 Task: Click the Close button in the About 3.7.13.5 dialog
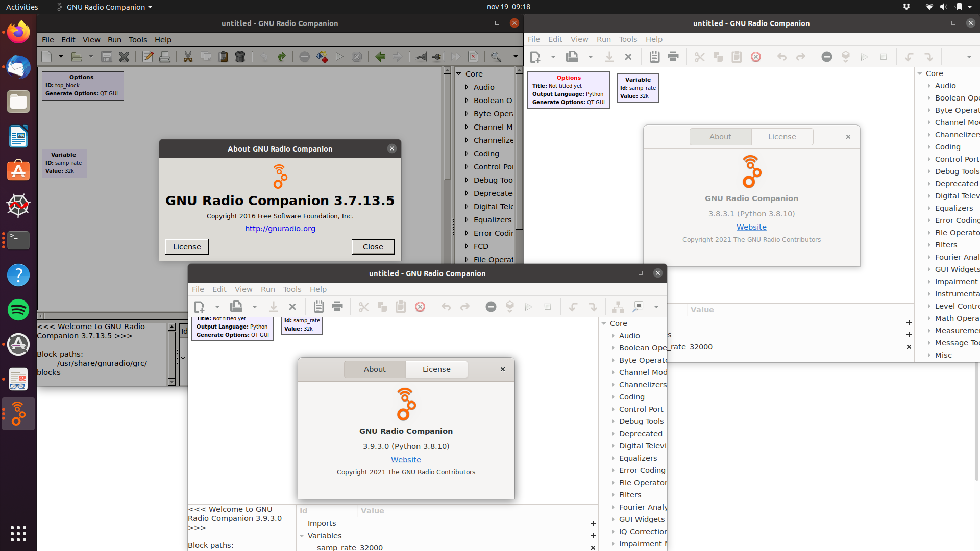(x=373, y=247)
